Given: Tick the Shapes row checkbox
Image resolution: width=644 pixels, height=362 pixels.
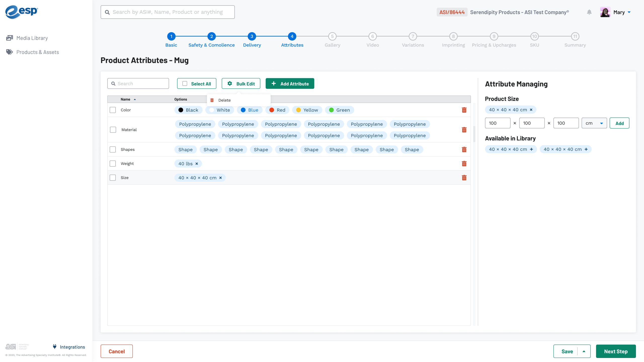Looking at the screenshot, I should click(113, 150).
